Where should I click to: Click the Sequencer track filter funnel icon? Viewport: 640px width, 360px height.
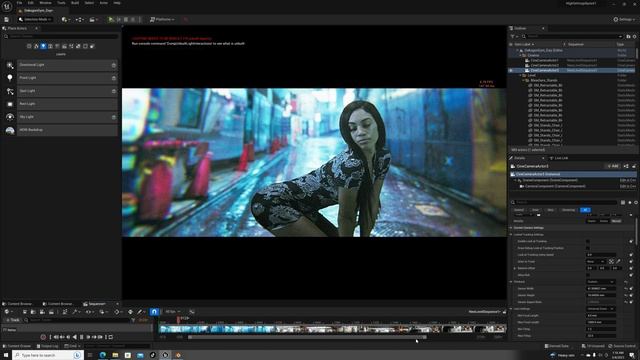coord(133,320)
